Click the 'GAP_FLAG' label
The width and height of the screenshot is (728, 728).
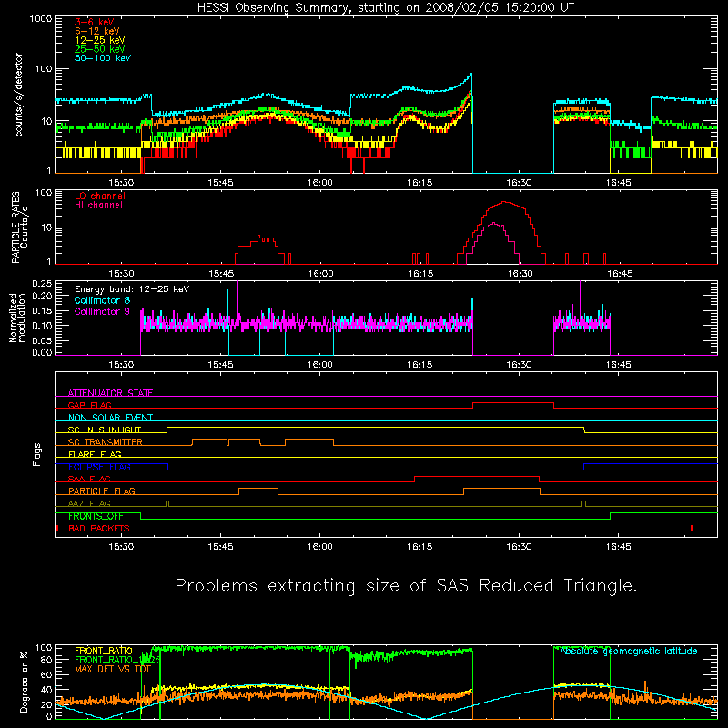pos(89,405)
